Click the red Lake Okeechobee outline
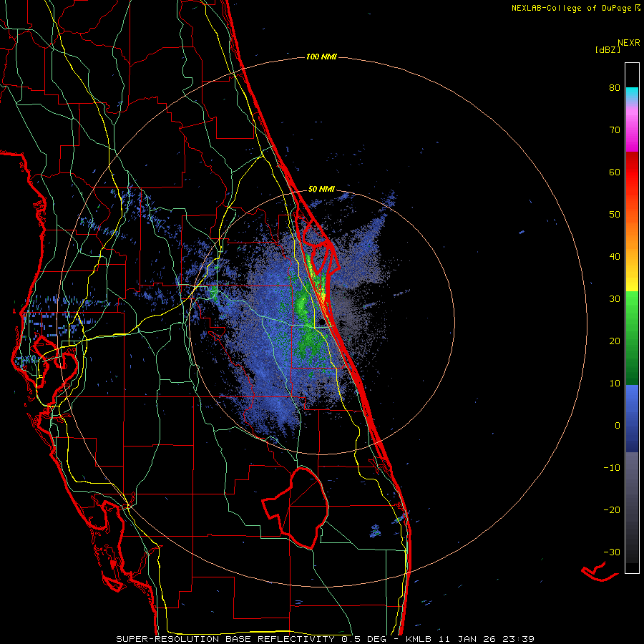Screen dimensions: 644x644 tap(296, 508)
